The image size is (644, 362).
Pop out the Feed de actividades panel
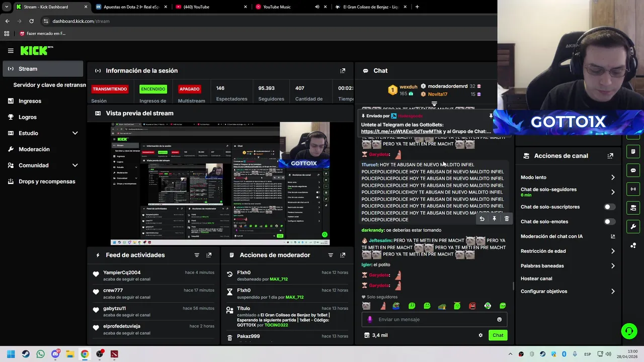(x=209, y=255)
